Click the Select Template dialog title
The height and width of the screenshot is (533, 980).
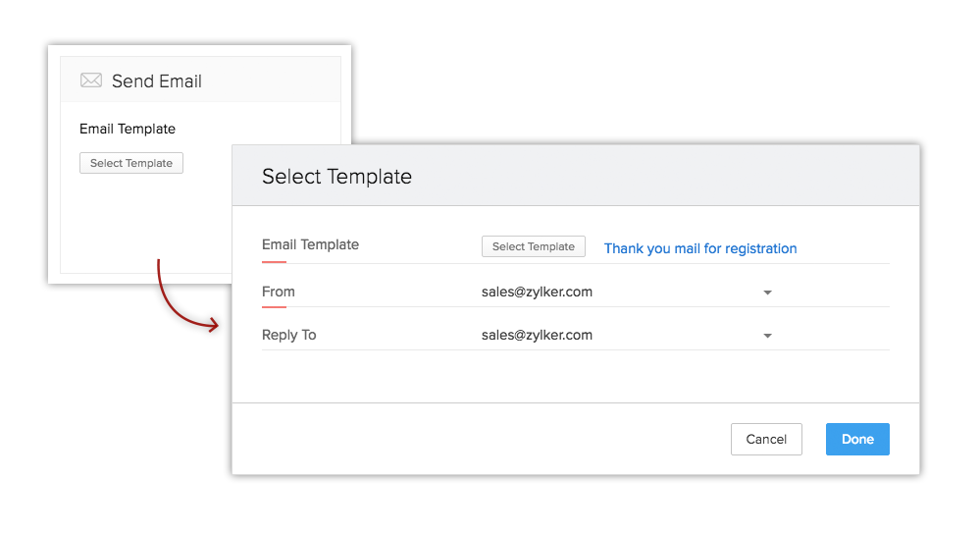point(336,177)
